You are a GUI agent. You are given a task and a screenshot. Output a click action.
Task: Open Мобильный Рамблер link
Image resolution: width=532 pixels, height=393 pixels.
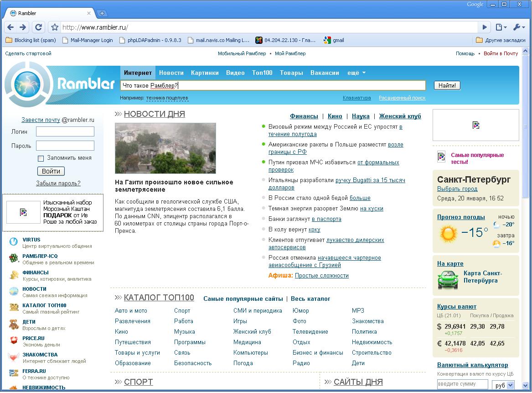click(242, 53)
